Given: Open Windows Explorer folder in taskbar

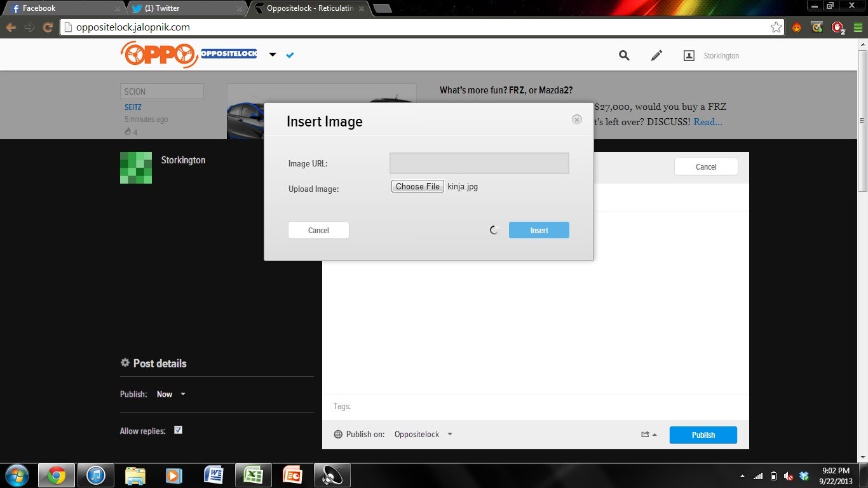Looking at the screenshot, I should coord(135,475).
